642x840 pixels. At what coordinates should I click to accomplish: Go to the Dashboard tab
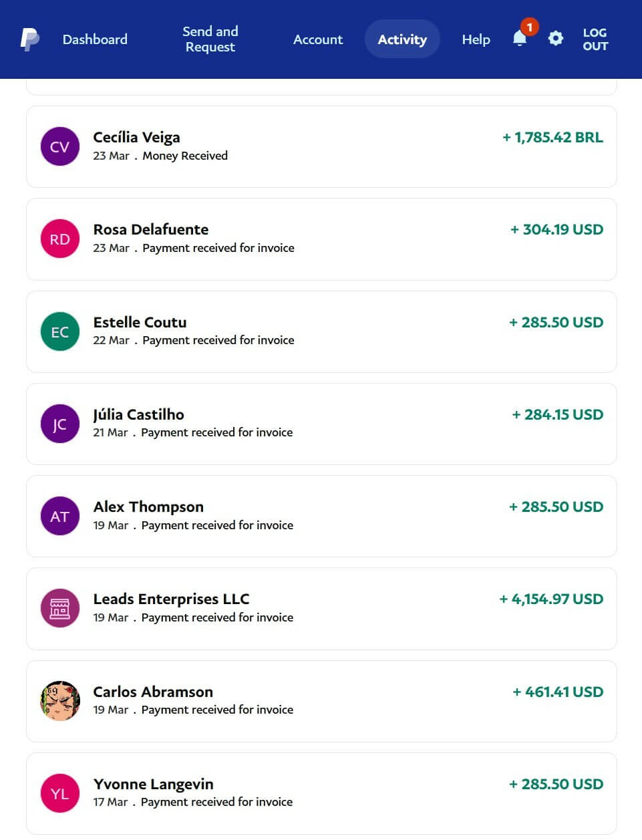pyautogui.click(x=95, y=39)
